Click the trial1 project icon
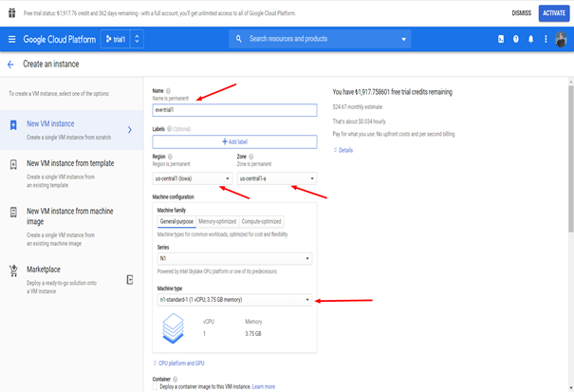This screenshot has width=574, height=392. [108, 39]
